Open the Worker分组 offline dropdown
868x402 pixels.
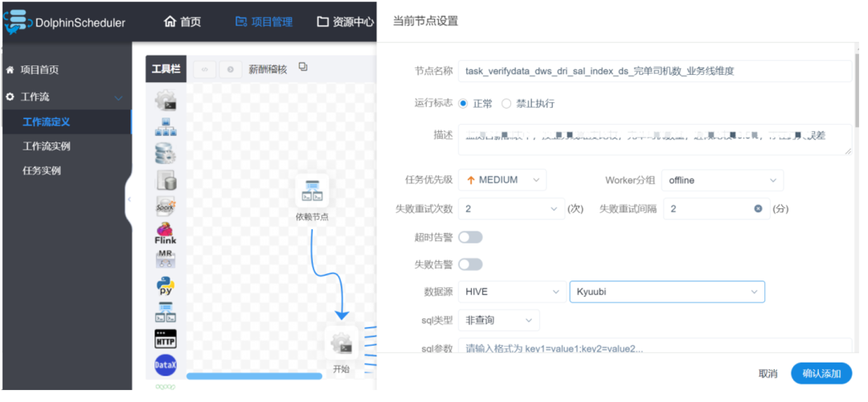tap(723, 180)
